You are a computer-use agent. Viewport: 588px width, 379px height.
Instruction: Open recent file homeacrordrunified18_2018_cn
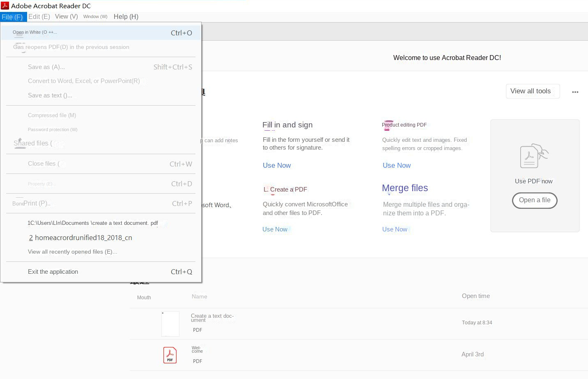click(x=101, y=238)
